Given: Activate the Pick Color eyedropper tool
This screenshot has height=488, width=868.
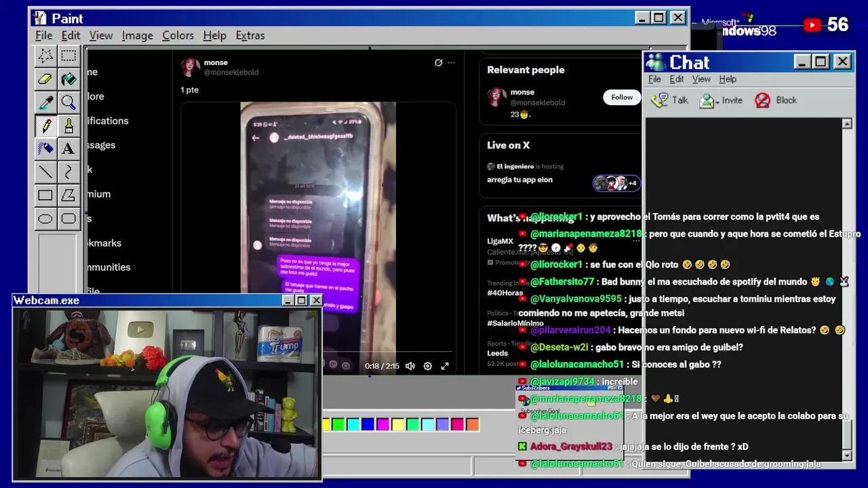Looking at the screenshot, I should click(x=45, y=103).
